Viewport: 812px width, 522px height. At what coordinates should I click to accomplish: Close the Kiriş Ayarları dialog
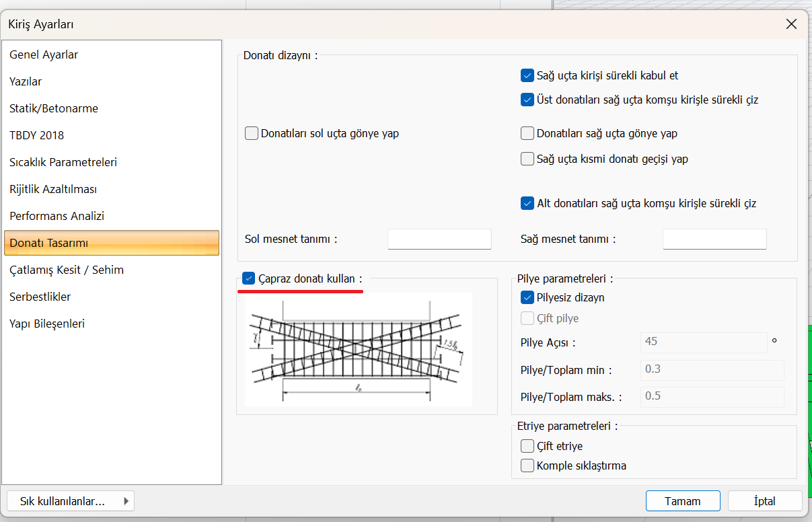[792, 24]
